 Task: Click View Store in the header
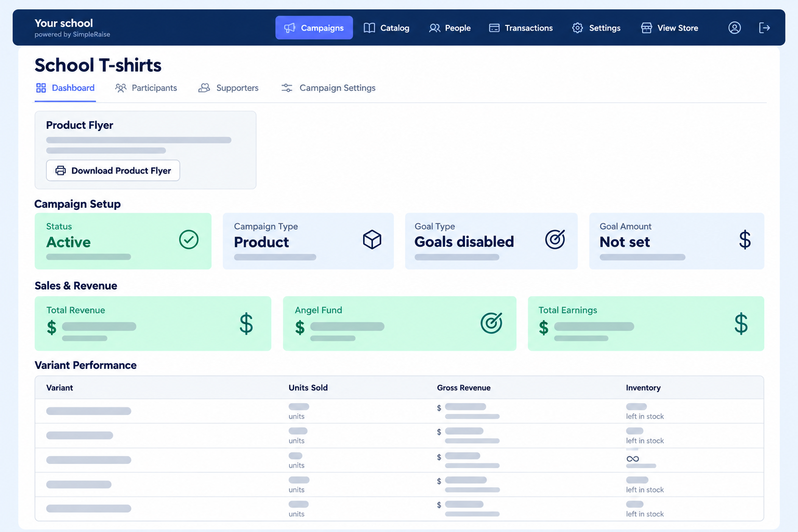click(670, 28)
